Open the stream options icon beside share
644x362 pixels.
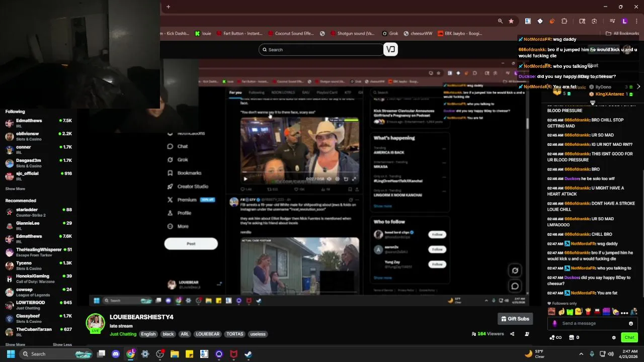click(527, 334)
